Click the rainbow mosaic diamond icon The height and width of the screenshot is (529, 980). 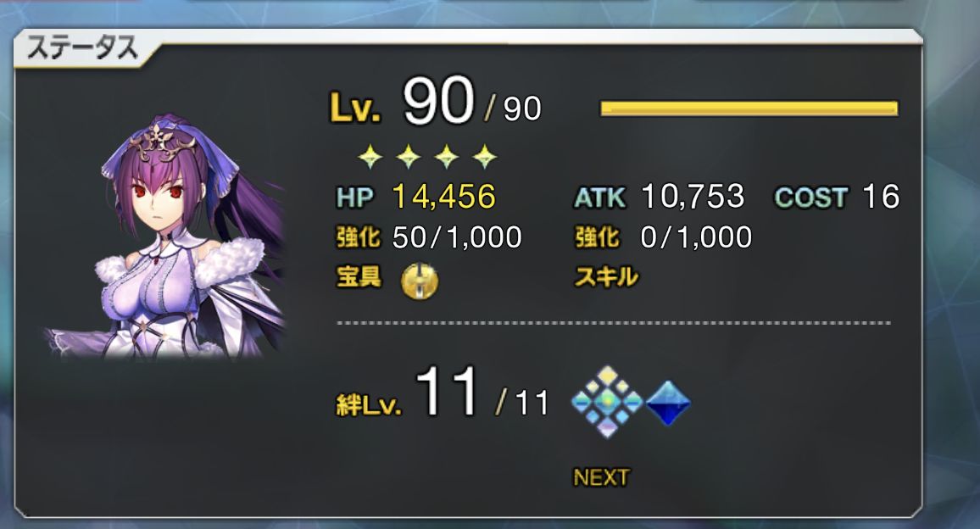click(x=607, y=402)
